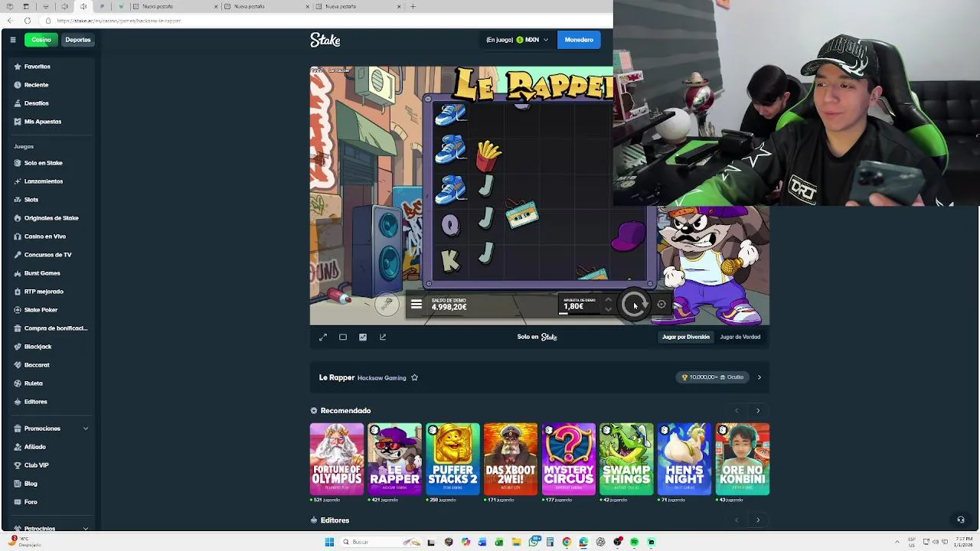
Task: Open the Das XBoot Zwei thumbnail
Action: [511, 459]
